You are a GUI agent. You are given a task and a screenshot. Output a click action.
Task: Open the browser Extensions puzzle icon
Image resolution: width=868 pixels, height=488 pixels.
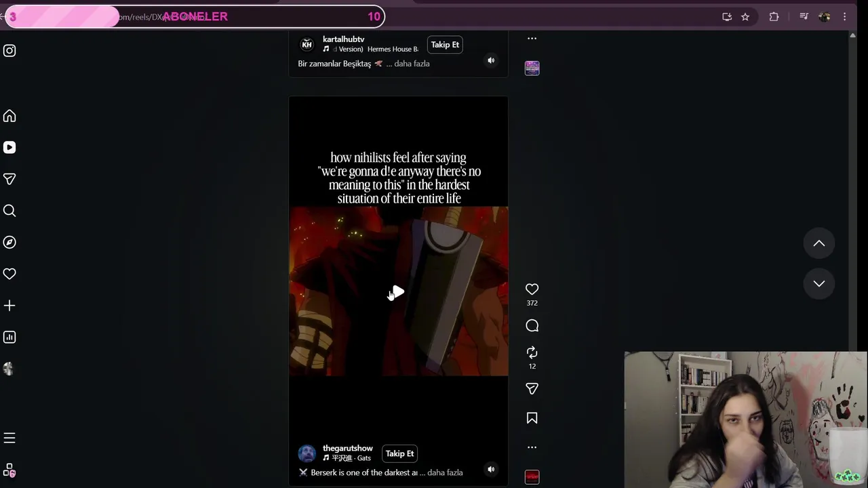pyautogui.click(x=774, y=17)
